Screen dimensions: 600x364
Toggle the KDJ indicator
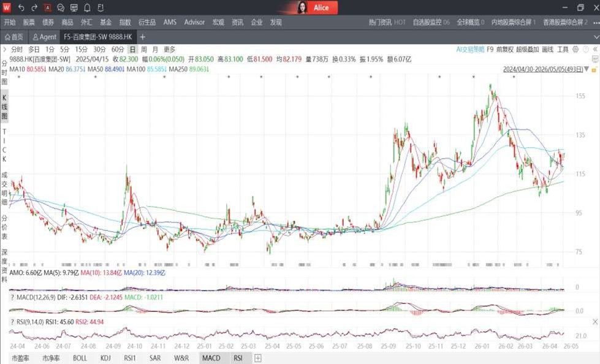pyautogui.click(x=105, y=358)
